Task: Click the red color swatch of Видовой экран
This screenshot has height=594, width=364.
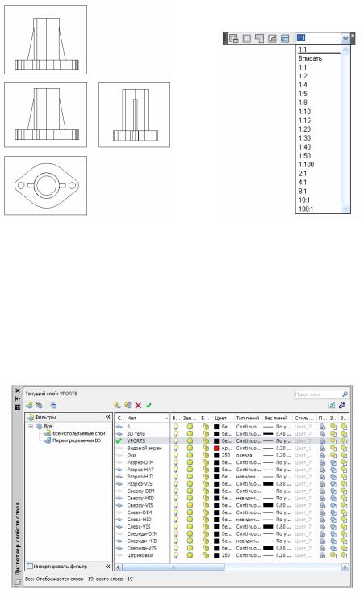Action: pos(216,448)
